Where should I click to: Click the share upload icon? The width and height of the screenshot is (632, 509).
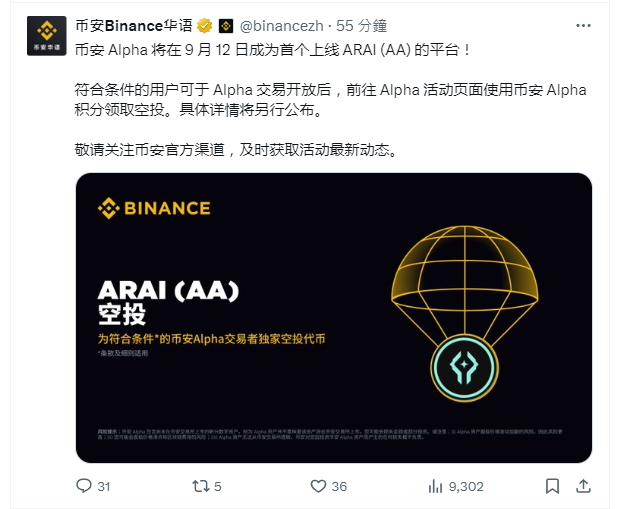pos(583,486)
